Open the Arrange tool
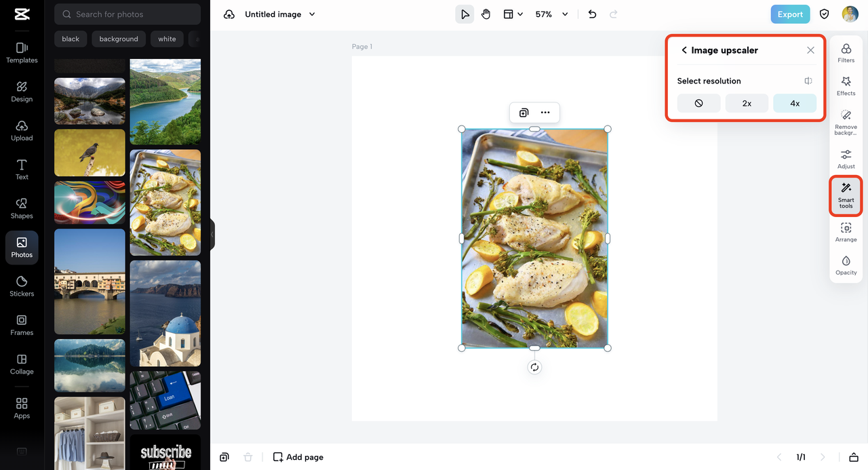 pos(846,233)
